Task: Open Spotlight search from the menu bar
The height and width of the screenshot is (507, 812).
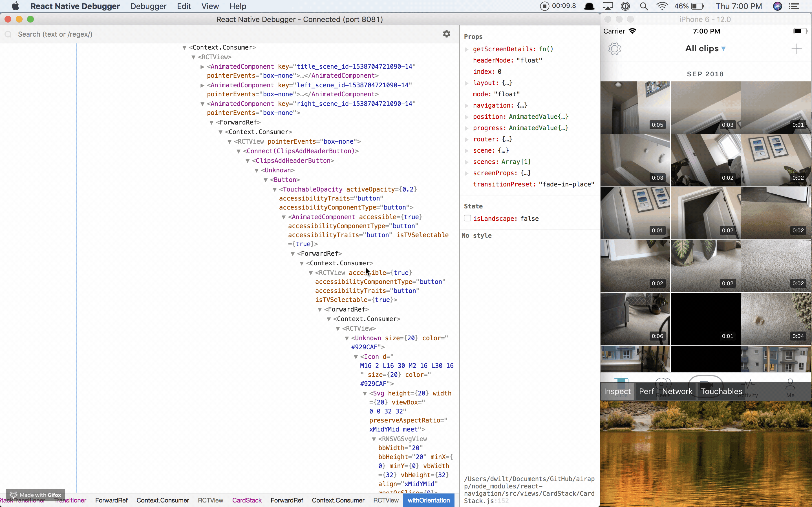Action: (644, 6)
